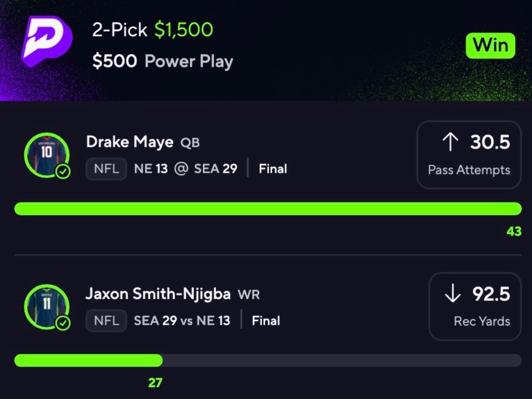Tap Drake Maye's jersey avatar
532x399 pixels.
pyautogui.click(x=46, y=154)
